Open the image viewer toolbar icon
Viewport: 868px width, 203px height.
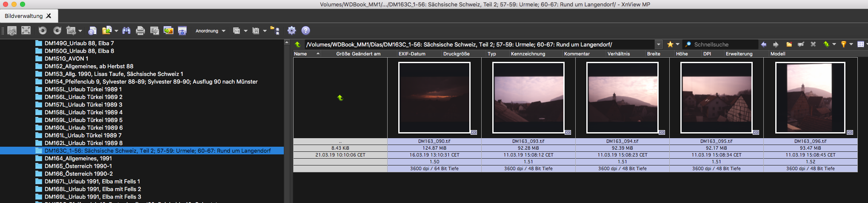point(12,31)
